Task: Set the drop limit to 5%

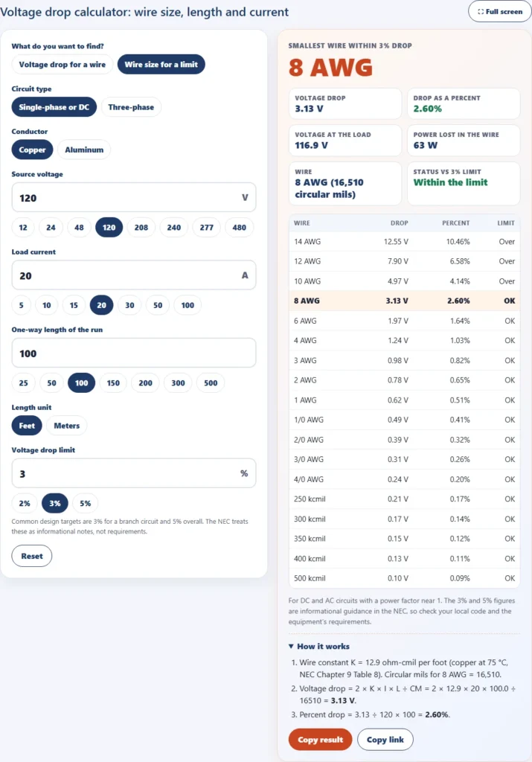Action: 85,503
